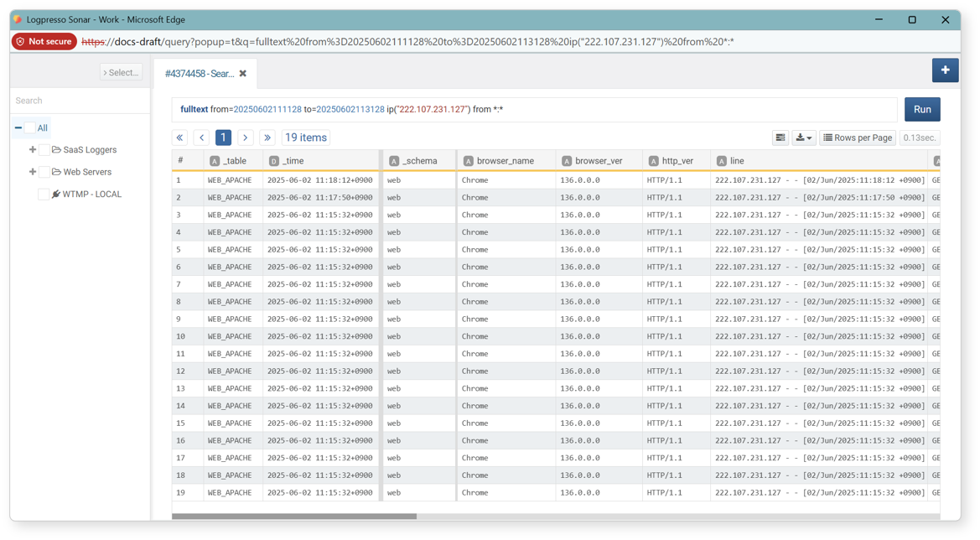Open the Select... menu
This screenshot has width=980, height=540.
[x=121, y=72]
